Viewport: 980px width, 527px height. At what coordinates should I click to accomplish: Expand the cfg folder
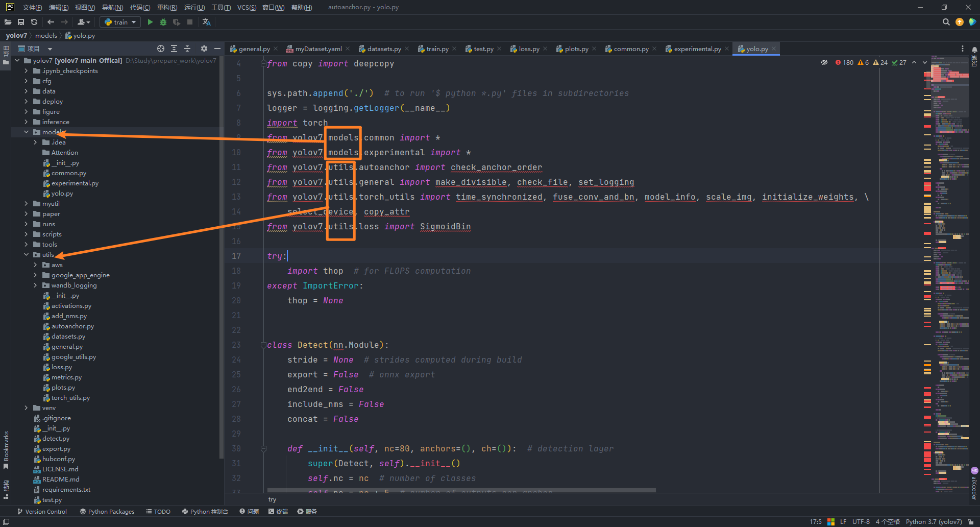pos(26,81)
